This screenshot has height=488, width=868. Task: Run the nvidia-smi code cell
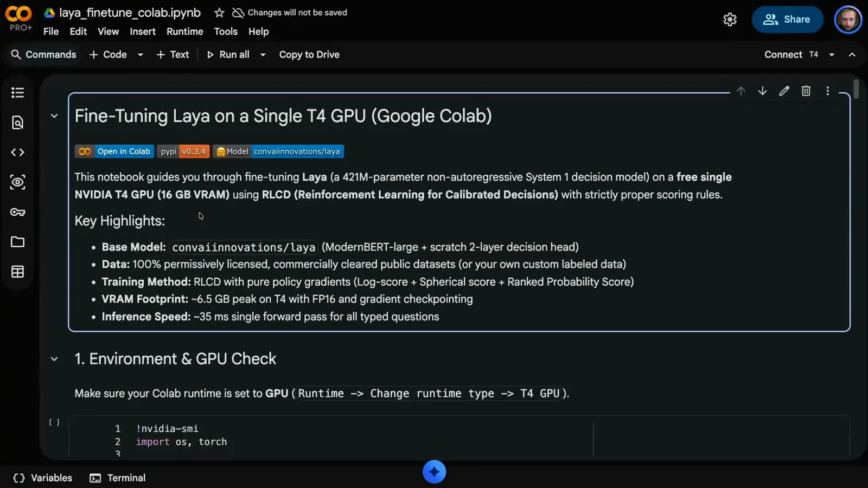(x=54, y=422)
